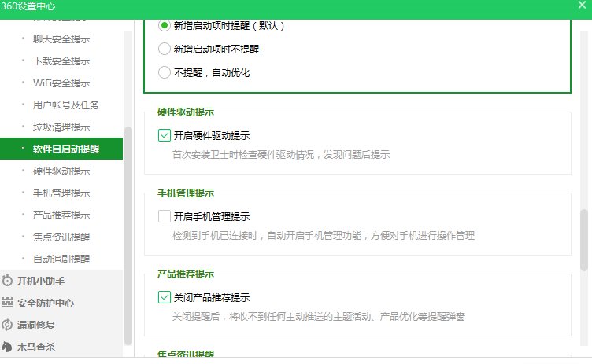Close the 360设置中心 window
This screenshot has height=364, width=592.
(582, 5)
